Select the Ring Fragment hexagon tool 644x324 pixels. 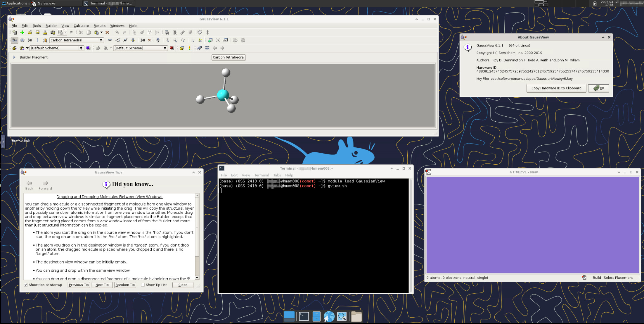coord(22,40)
